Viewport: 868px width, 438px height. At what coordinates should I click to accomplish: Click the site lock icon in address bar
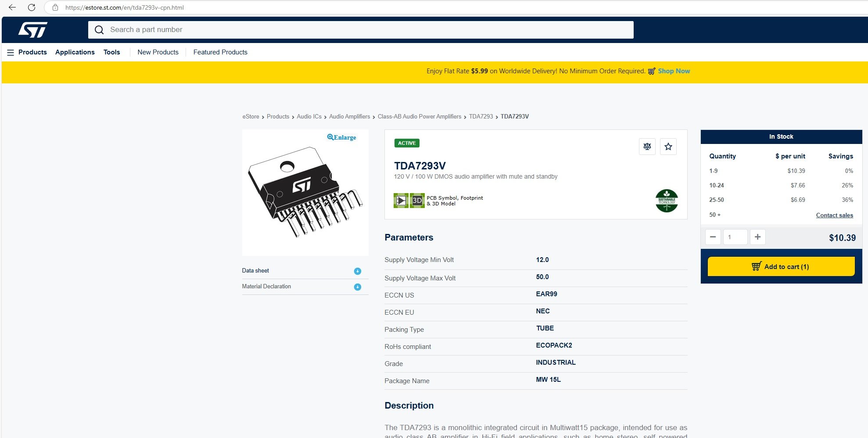(x=55, y=7)
